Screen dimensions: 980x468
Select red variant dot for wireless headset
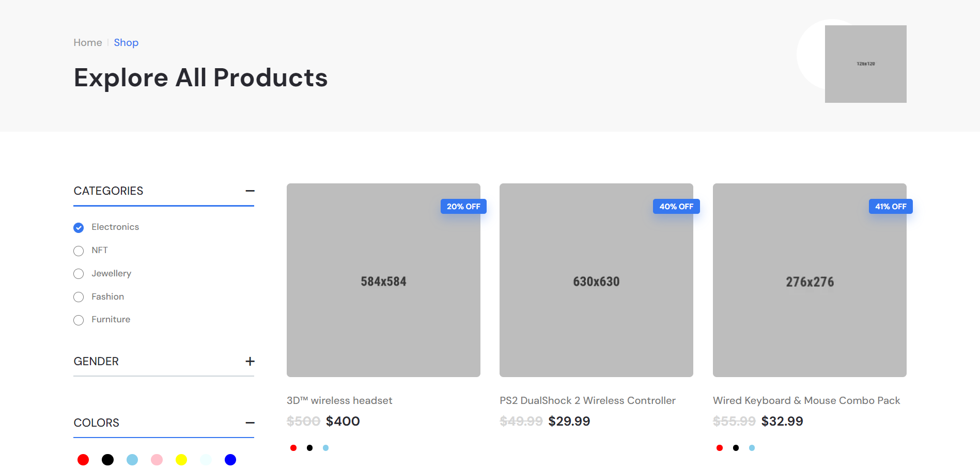pyautogui.click(x=293, y=448)
